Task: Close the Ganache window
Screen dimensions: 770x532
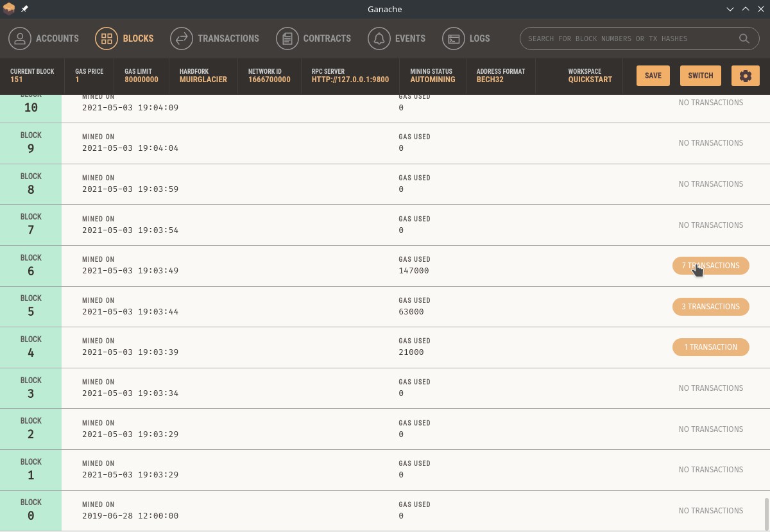Action: pos(761,9)
